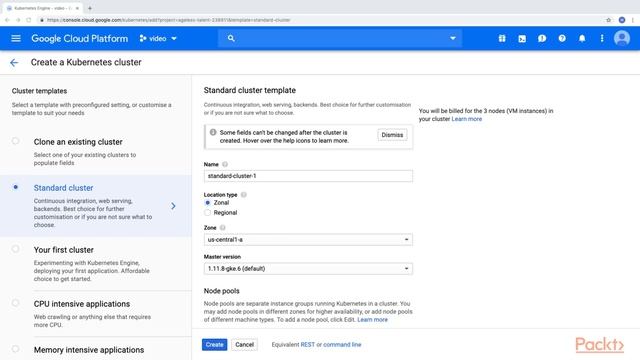
Task: Bookmark the page with the star icon
Action: 609,20
